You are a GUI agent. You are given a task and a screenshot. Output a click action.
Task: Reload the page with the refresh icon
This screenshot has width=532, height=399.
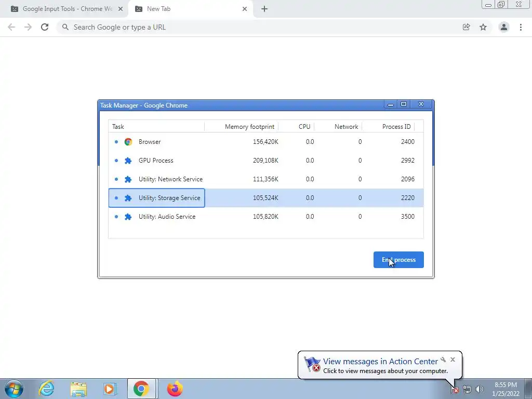[45, 27]
